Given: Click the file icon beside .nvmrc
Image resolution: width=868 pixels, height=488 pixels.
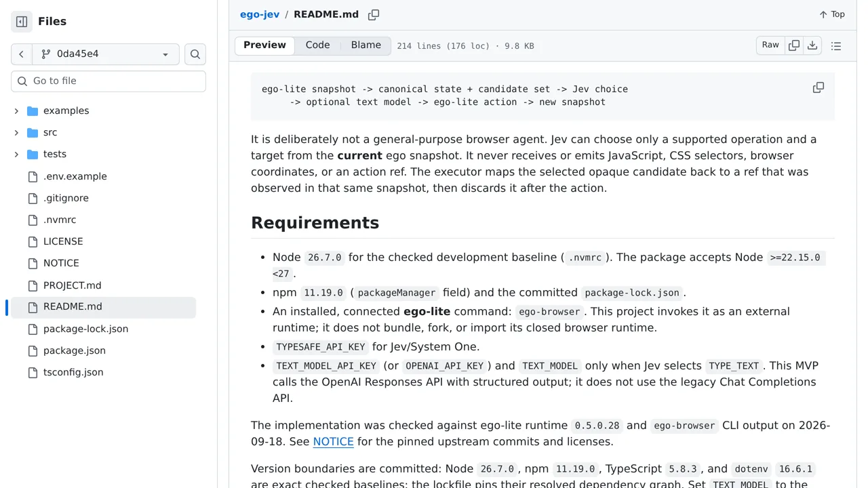Looking at the screenshot, I should pos(33,220).
